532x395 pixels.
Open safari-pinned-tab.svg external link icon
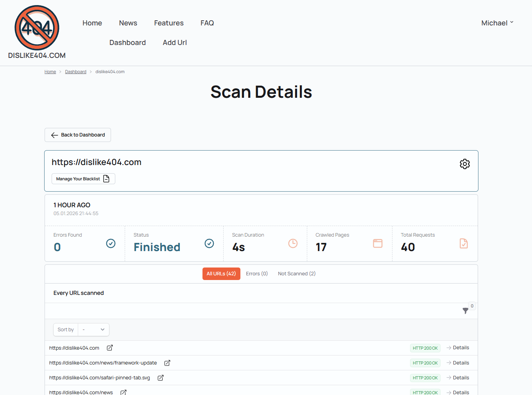point(160,378)
